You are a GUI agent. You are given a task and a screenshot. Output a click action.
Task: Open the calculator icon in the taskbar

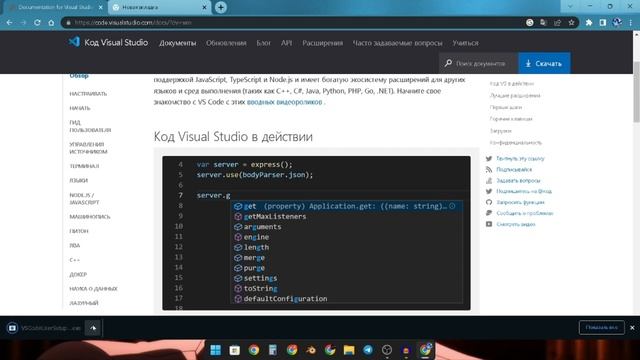click(x=273, y=350)
